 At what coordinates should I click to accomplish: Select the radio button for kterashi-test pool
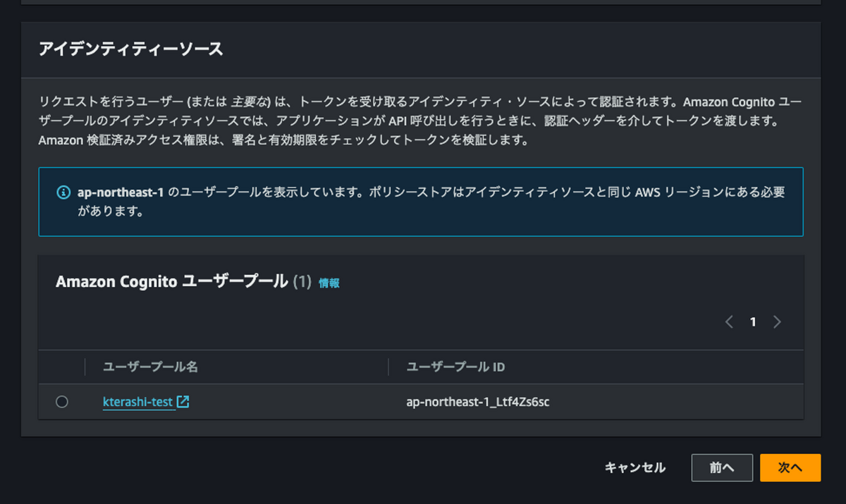(61, 402)
